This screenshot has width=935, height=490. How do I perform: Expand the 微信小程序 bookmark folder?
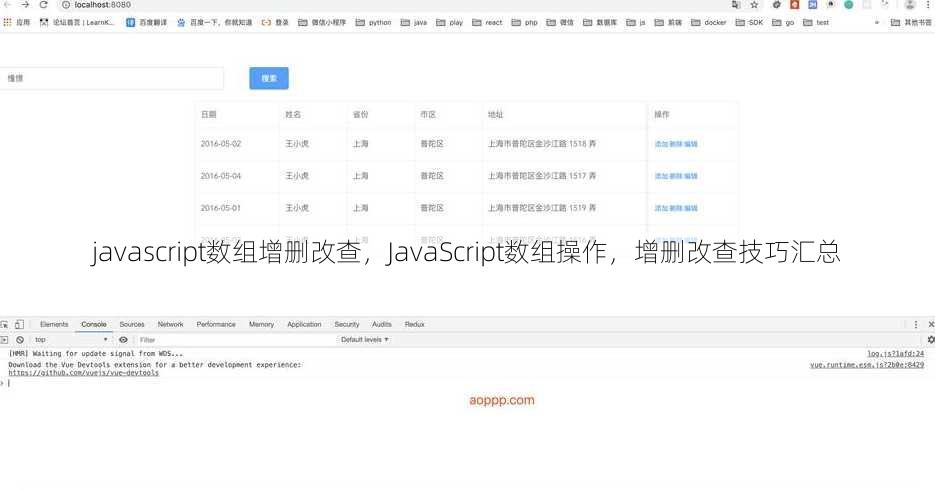(322, 22)
